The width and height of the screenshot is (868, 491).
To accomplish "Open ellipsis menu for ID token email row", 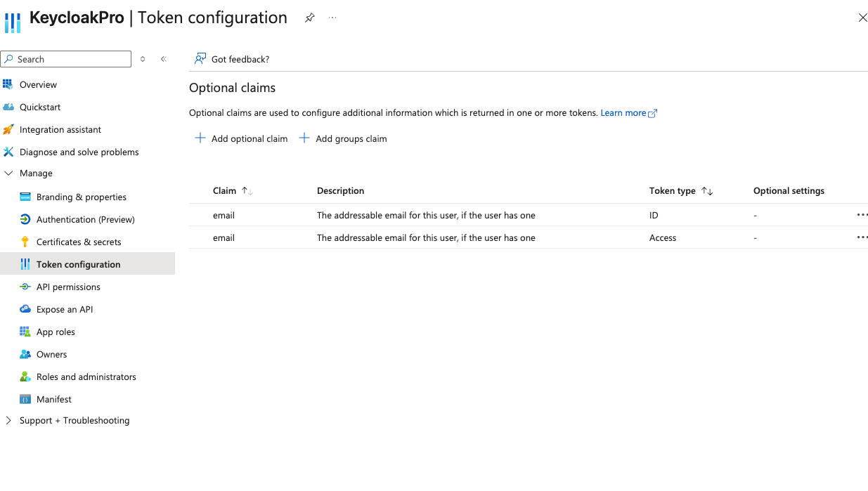I will pyautogui.click(x=862, y=215).
